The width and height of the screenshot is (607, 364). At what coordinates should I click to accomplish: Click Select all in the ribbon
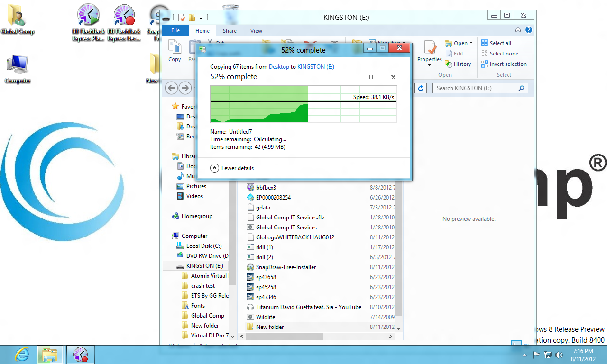496,43
